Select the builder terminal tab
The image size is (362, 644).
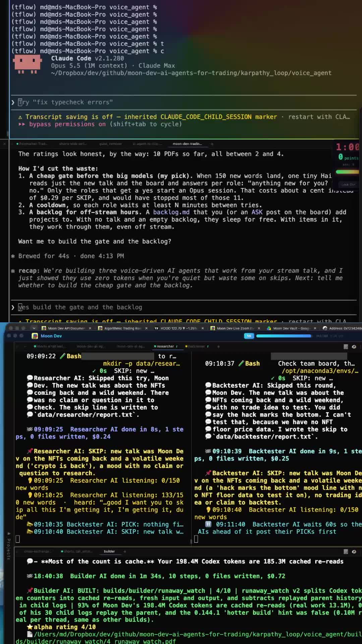point(109,551)
